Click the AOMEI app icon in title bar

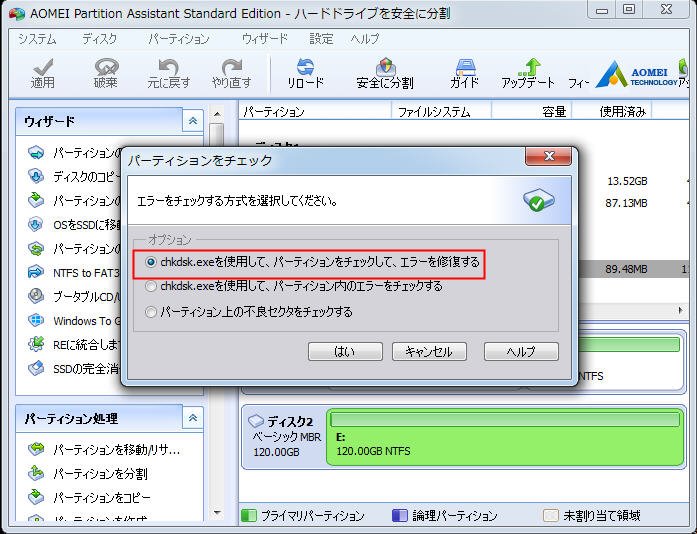pos(17,14)
